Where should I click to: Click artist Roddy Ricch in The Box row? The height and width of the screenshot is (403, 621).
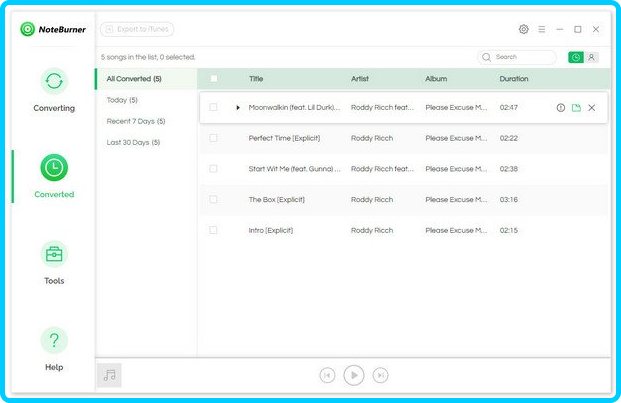pos(372,200)
